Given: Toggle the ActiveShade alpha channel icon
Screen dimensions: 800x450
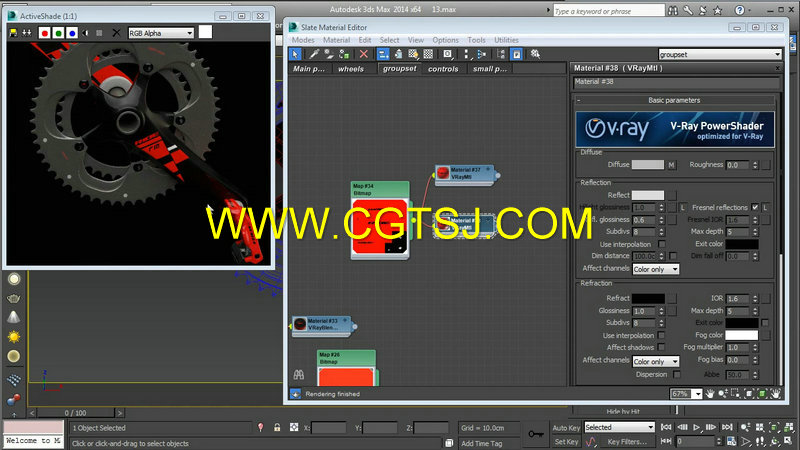Looking at the screenshot, I should (86, 33).
